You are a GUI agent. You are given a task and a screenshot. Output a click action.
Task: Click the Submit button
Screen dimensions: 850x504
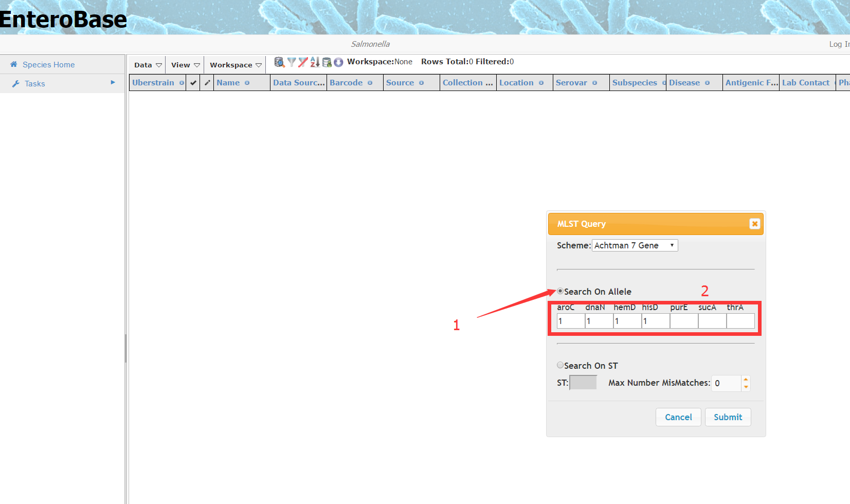click(x=728, y=417)
